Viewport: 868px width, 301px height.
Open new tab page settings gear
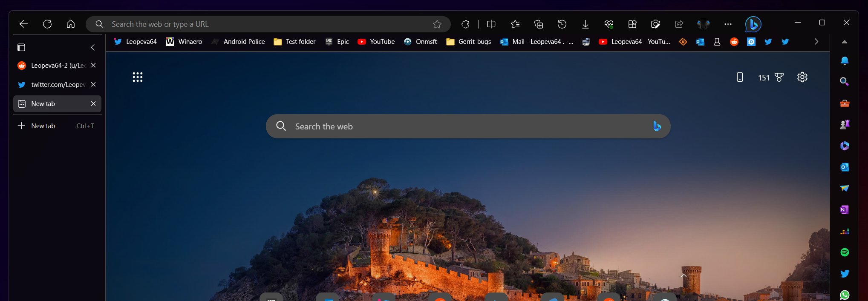click(802, 77)
